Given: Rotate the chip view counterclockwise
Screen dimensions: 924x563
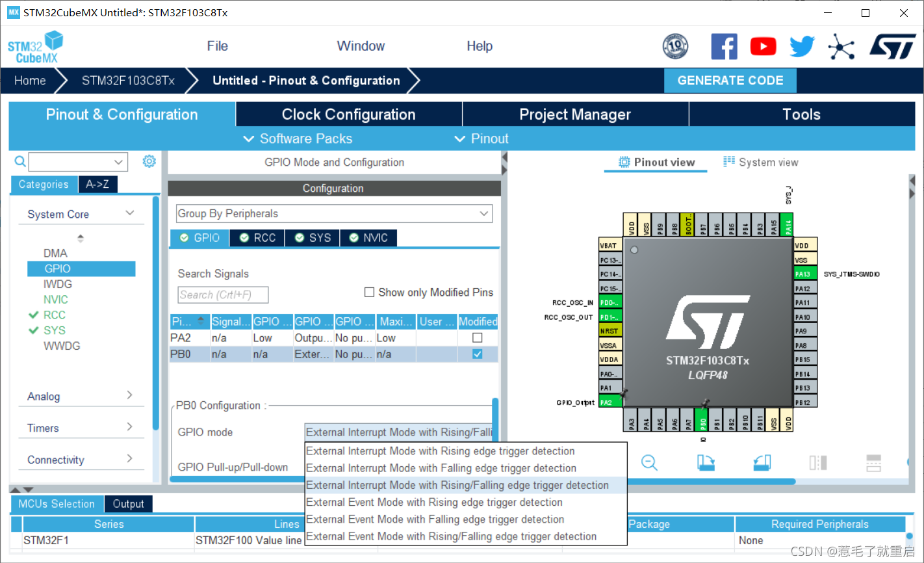Looking at the screenshot, I should point(762,463).
